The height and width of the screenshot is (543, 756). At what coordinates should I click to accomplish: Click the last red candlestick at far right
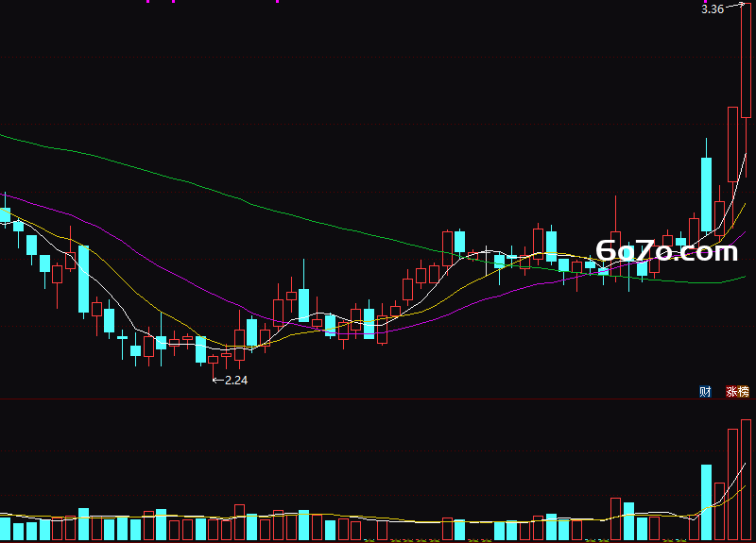click(746, 60)
